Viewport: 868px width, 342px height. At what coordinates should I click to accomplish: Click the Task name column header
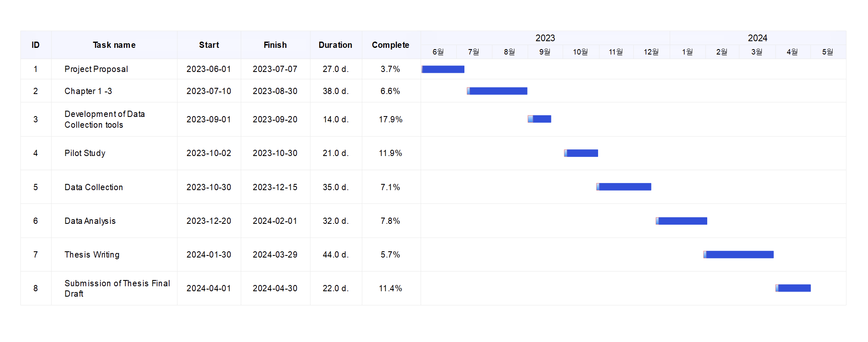114,45
